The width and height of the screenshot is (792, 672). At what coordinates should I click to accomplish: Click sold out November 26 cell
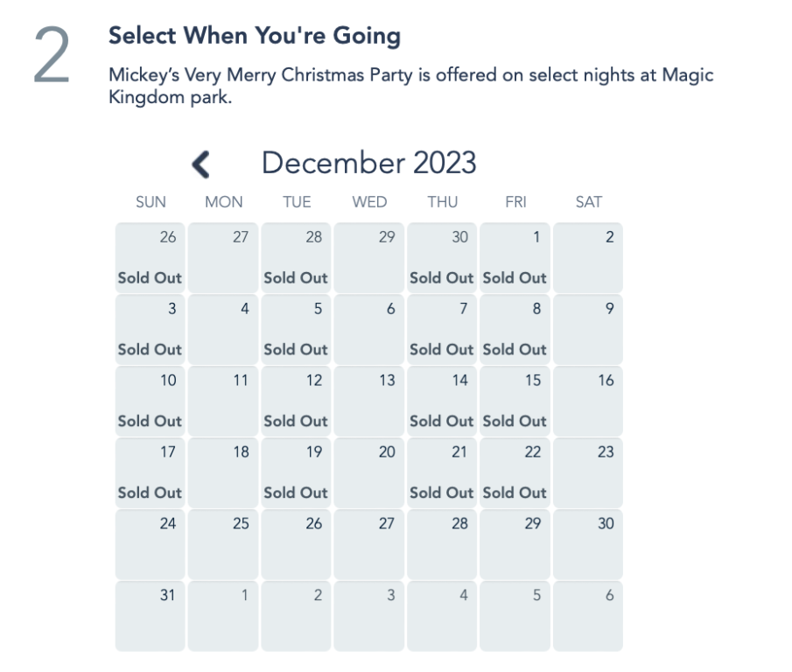coord(151,257)
